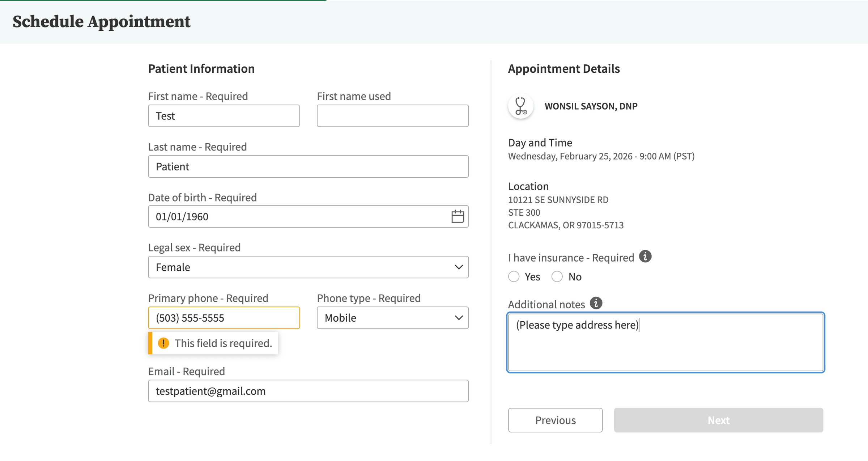Click the Next button
This screenshot has width=868, height=461.
(718, 420)
